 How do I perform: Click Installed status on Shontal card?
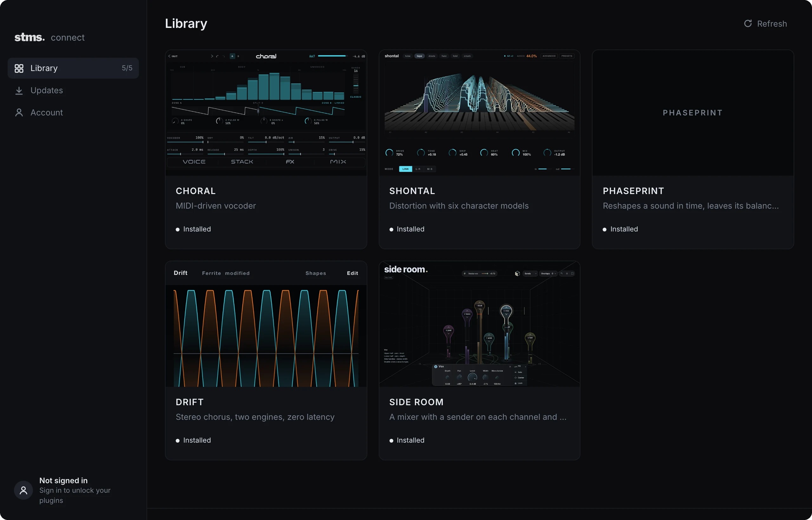click(x=407, y=229)
